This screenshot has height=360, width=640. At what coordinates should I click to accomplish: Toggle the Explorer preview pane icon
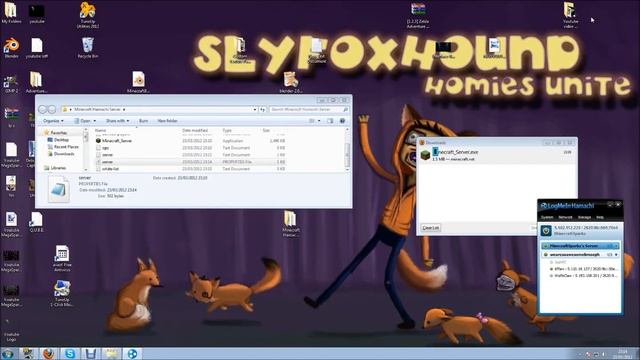[330, 121]
